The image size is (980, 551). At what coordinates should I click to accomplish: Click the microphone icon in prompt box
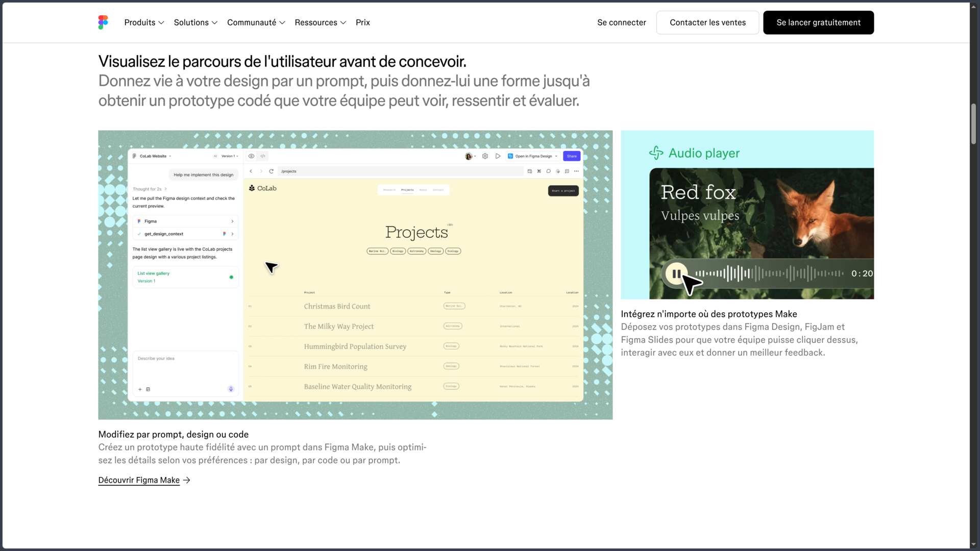231,389
